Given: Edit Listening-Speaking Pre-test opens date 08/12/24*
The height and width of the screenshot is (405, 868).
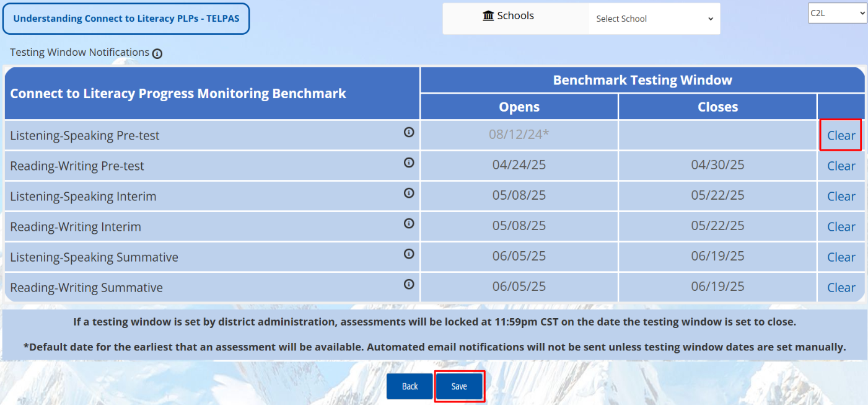Looking at the screenshot, I should pyautogui.click(x=519, y=135).
